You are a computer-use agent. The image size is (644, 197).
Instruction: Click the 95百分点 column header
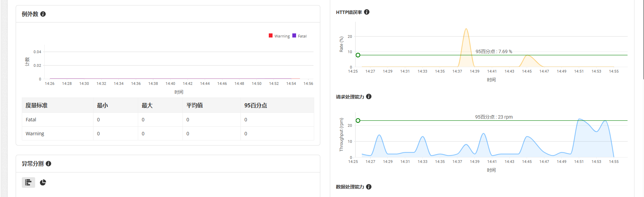pyautogui.click(x=277, y=105)
